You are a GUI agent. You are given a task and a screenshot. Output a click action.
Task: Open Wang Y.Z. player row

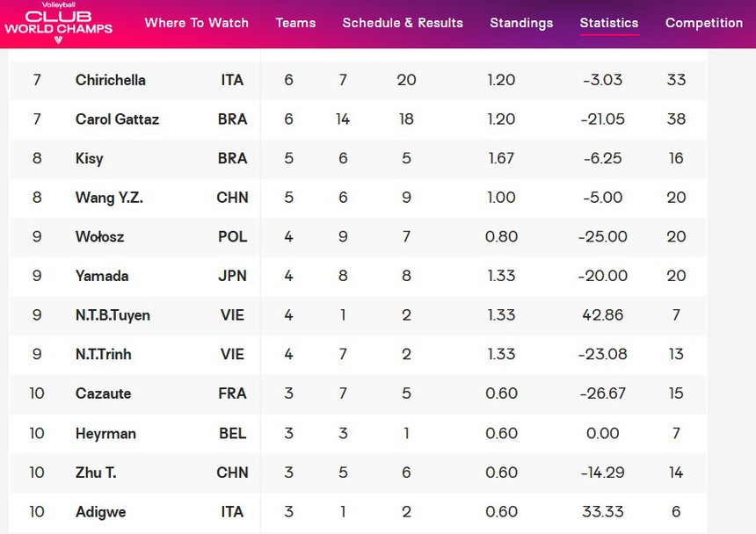click(109, 198)
